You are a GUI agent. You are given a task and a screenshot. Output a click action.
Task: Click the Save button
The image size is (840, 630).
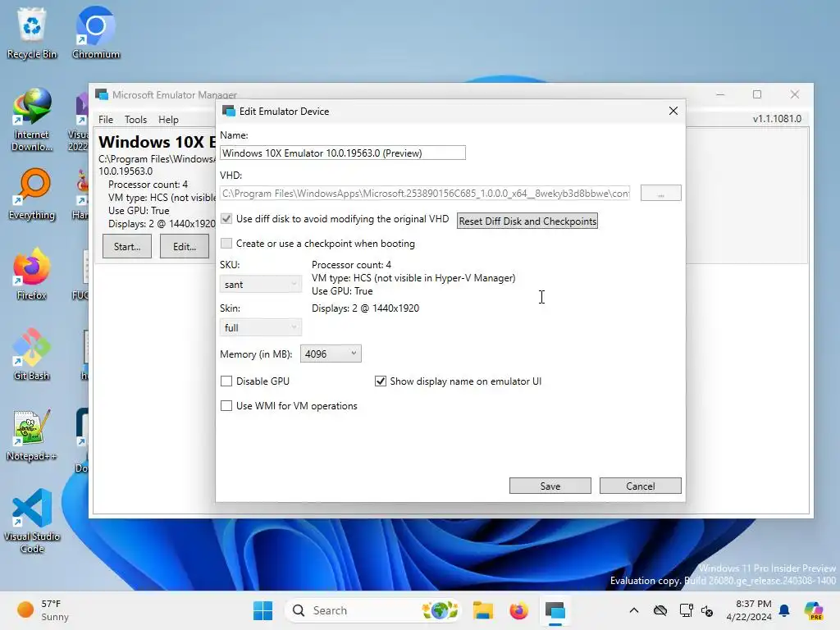[550, 486]
